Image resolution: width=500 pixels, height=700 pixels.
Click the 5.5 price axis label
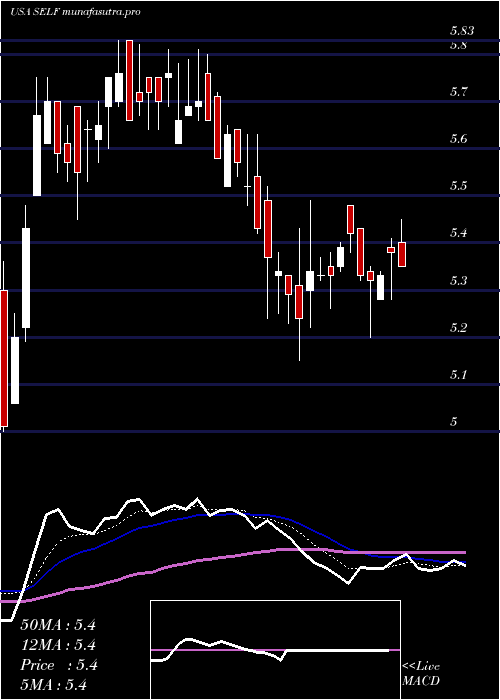461,186
